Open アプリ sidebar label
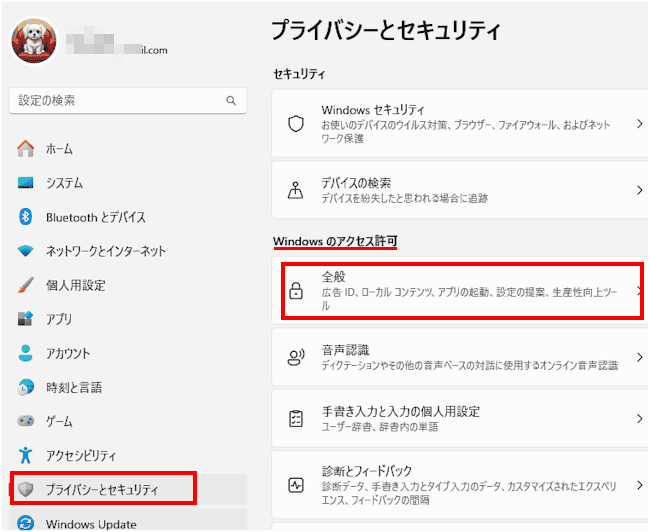The height and width of the screenshot is (532, 650). [x=59, y=319]
